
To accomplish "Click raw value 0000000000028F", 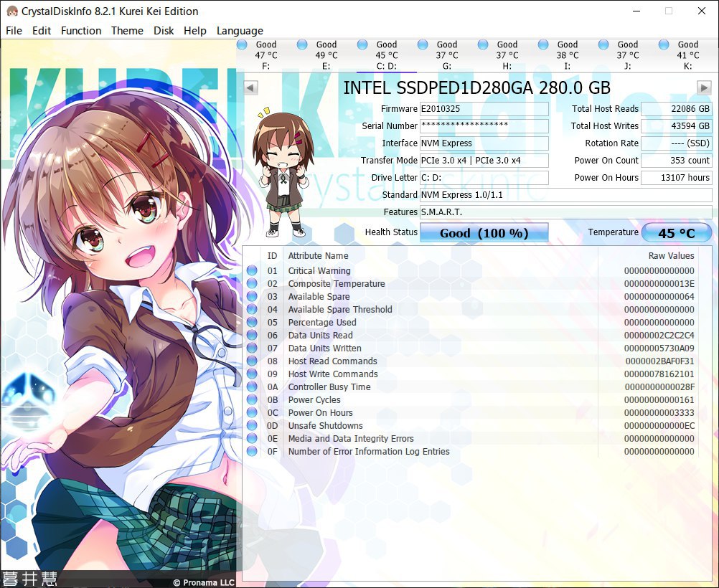I will tap(659, 387).
